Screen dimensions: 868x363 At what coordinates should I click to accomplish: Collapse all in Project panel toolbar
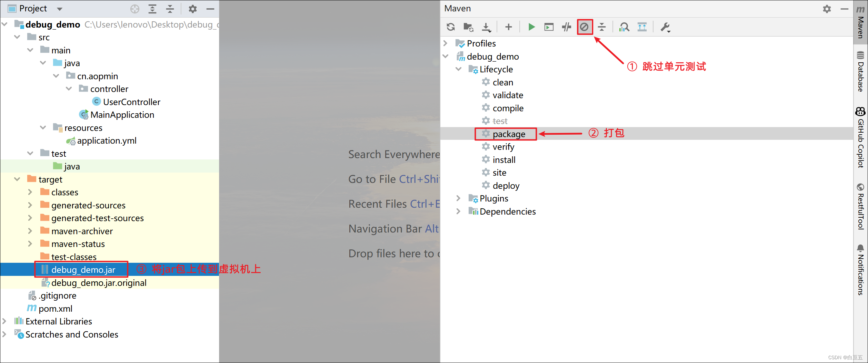170,9
